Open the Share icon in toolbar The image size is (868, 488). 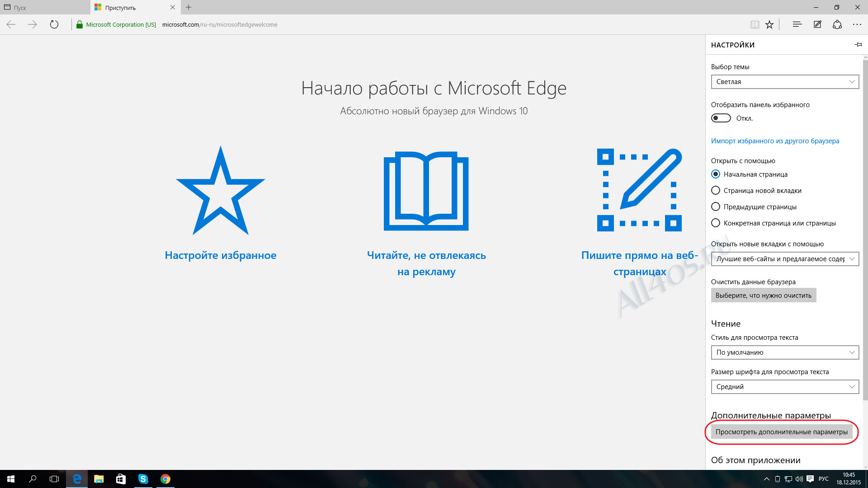tap(837, 24)
